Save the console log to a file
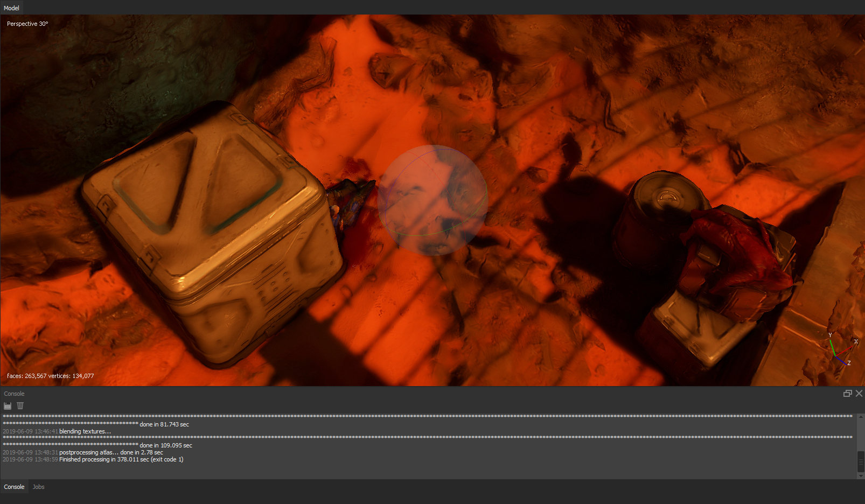 point(7,405)
